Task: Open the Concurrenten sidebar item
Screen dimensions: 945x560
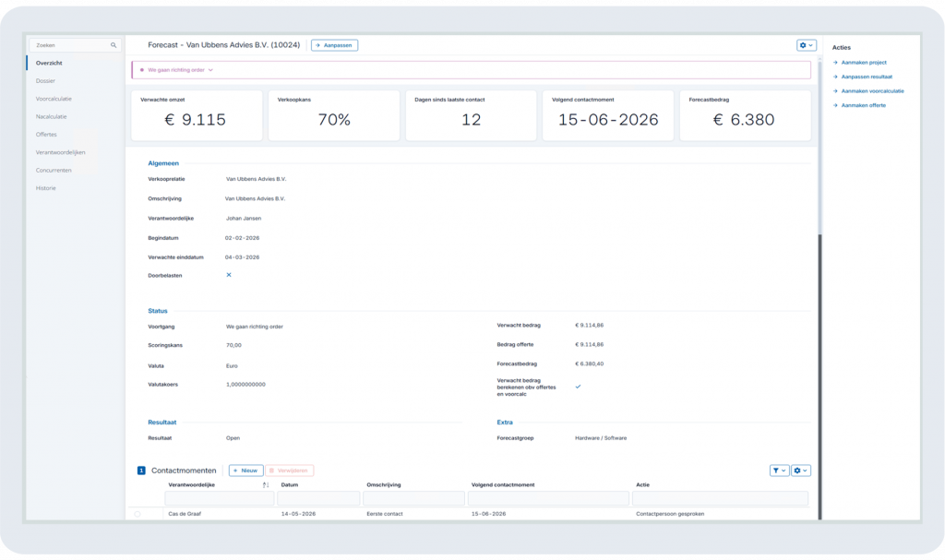Action: (54, 171)
